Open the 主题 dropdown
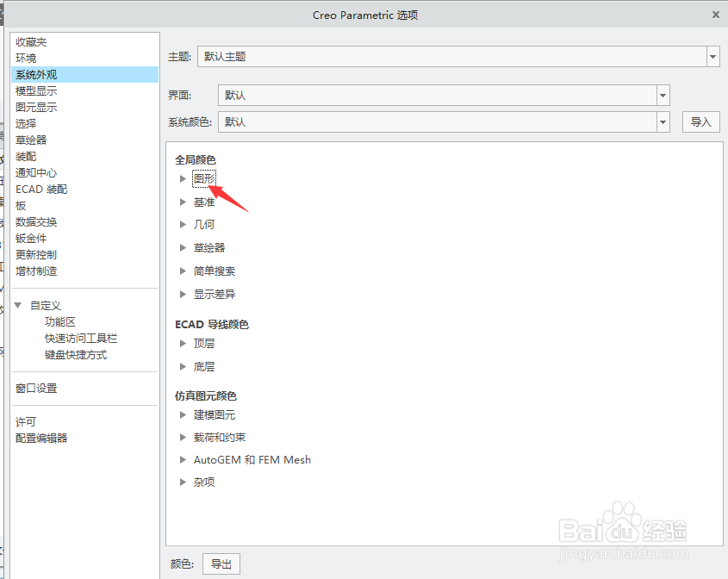The width and height of the screenshot is (728, 579). tap(713, 57)
